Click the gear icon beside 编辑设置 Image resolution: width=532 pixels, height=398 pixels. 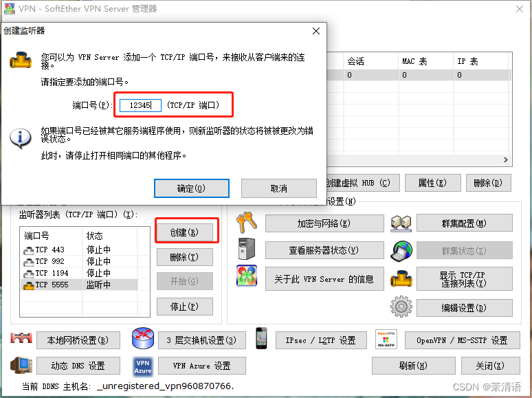pos(401,307)
